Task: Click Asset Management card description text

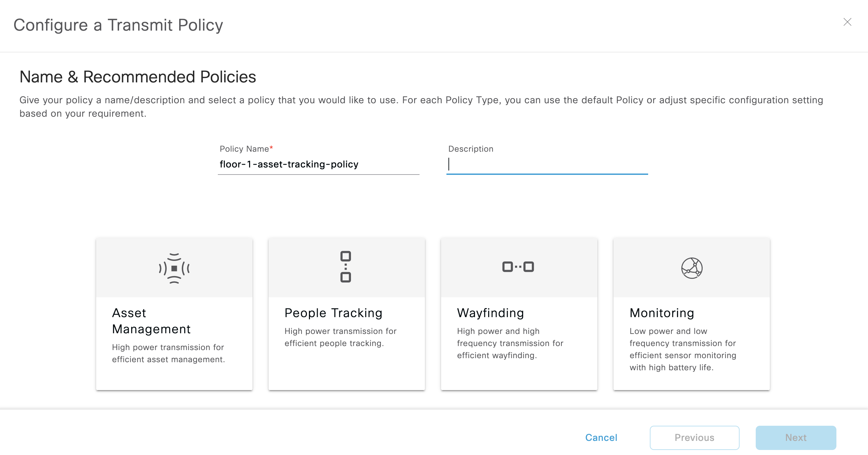Action: pos(168,353)
